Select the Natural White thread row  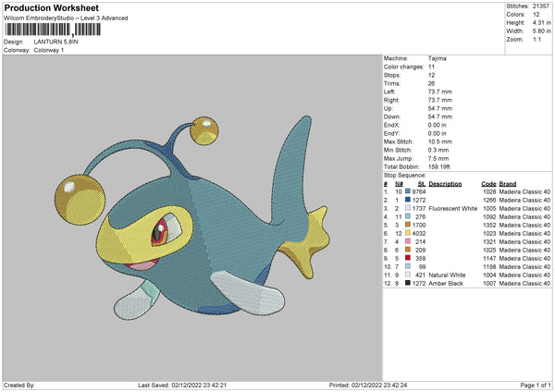(462, 273)
